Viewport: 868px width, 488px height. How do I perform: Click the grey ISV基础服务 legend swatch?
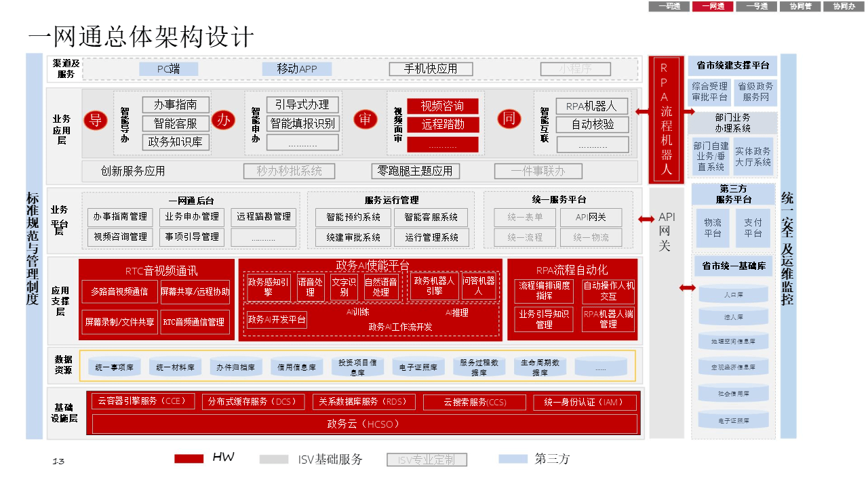[274, 459]
